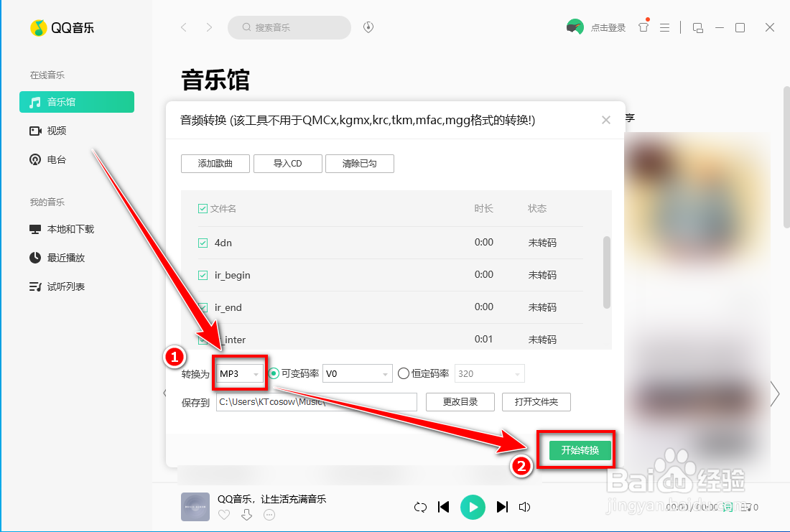Screen dimensions: 790x532
Task: Open the main menu hamburger icon
Action: (664, 28)
